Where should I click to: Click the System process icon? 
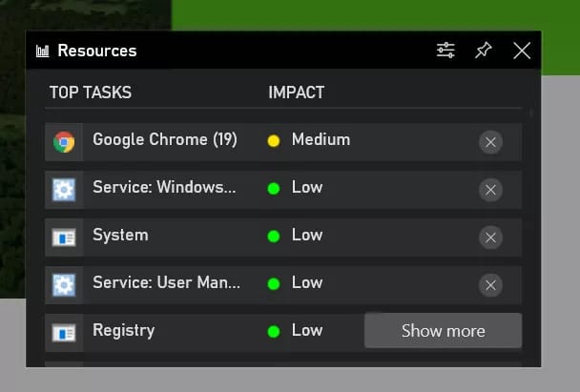tap(64, 237)
